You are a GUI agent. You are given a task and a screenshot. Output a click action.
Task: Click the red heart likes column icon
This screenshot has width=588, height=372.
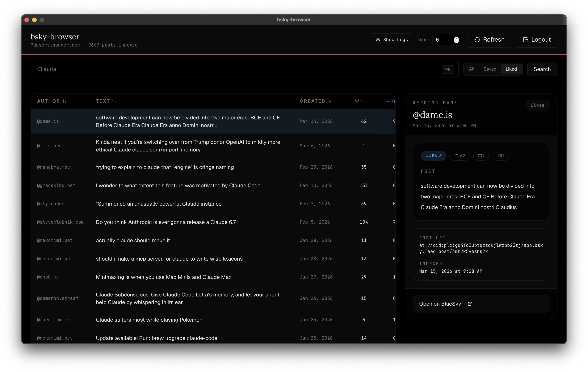pyautogui.click(x=357, y=101)
